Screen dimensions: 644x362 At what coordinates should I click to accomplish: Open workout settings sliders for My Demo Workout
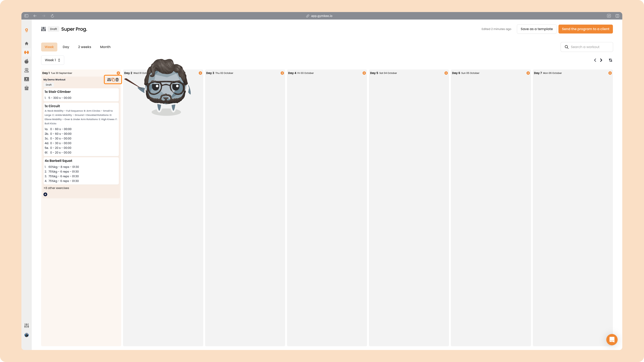109,79
